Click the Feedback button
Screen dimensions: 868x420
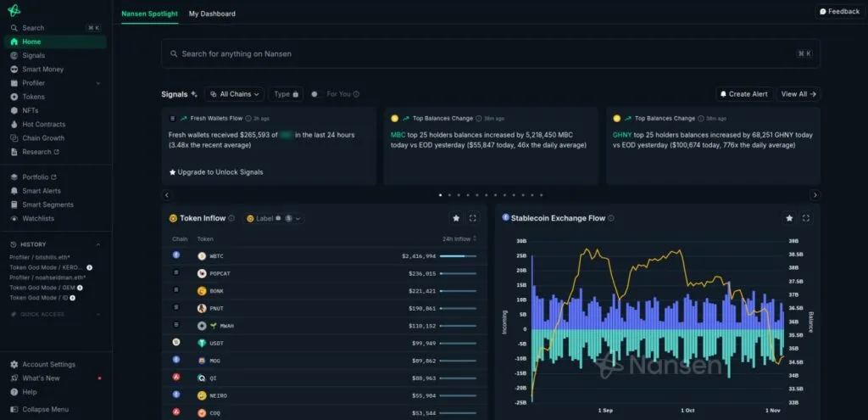click(x=839, y=11)
